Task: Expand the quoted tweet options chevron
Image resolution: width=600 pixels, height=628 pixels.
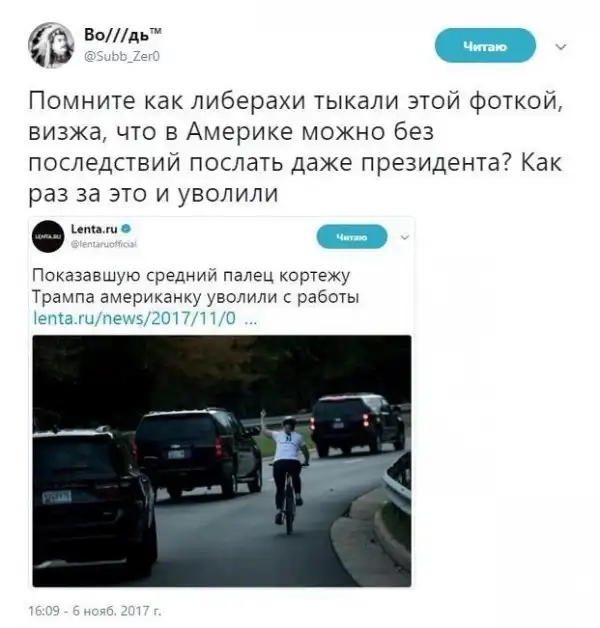Action: [405, 238]
